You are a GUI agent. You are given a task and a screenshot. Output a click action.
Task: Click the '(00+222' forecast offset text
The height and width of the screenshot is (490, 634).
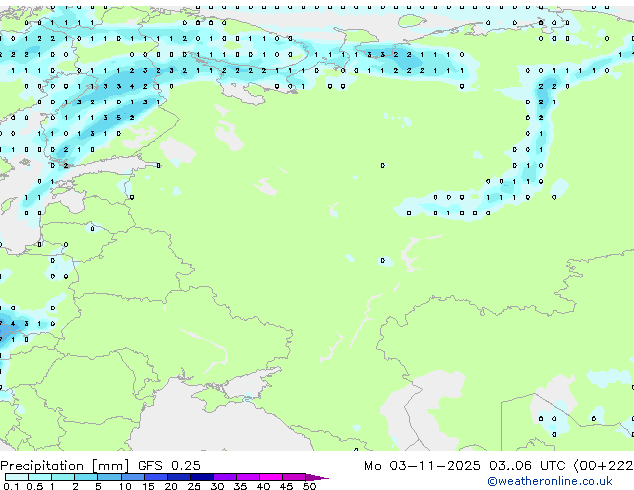[x=603, y=466]
